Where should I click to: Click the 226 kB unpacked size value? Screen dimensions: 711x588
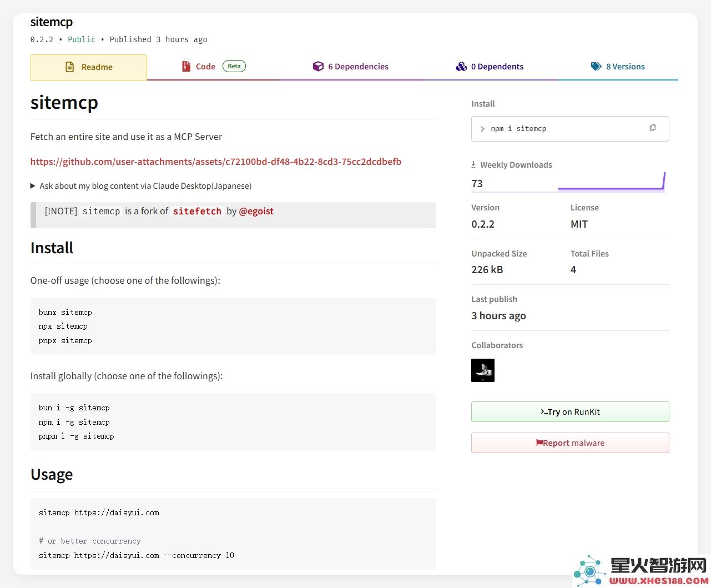(487, 270)
